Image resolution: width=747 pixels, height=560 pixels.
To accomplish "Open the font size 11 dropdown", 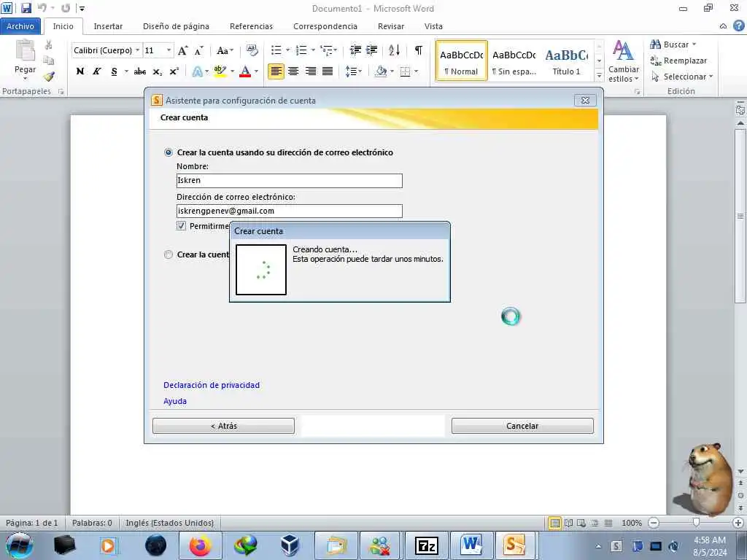I will 169,50.
